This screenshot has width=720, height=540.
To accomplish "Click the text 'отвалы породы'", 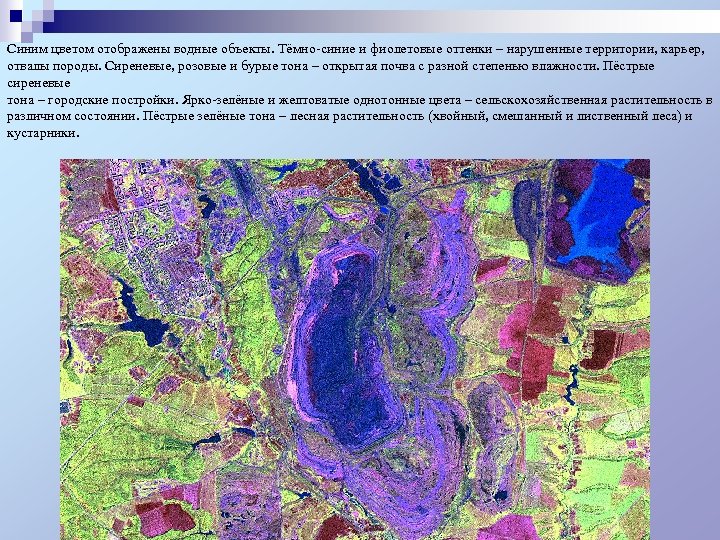I will tap(53, 66).
